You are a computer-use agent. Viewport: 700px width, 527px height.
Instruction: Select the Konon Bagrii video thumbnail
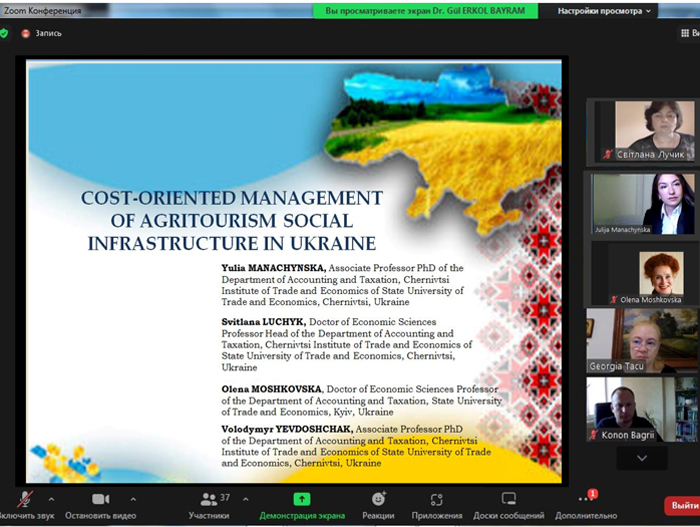642,410
